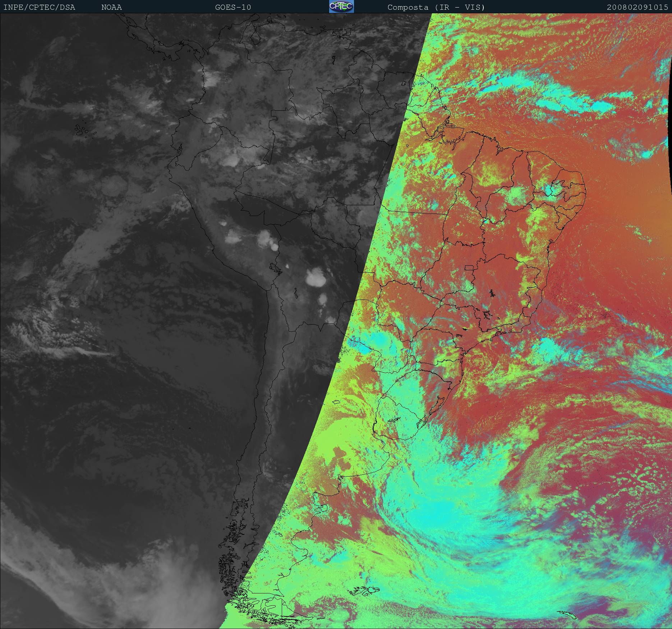This screenshot has width=672, height=629.
Task: Click the INPE/CPTEC/DSA header label
Action: click(x=39, y=7)
